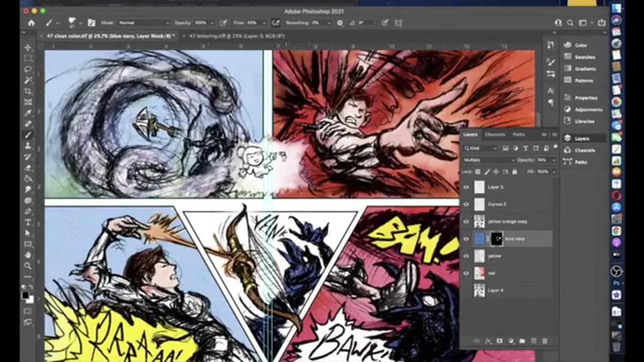Image resolution: width=644 pixels, height=362 pixels.
Task: Open the workspace switcher dropdown
Action: 584,23
